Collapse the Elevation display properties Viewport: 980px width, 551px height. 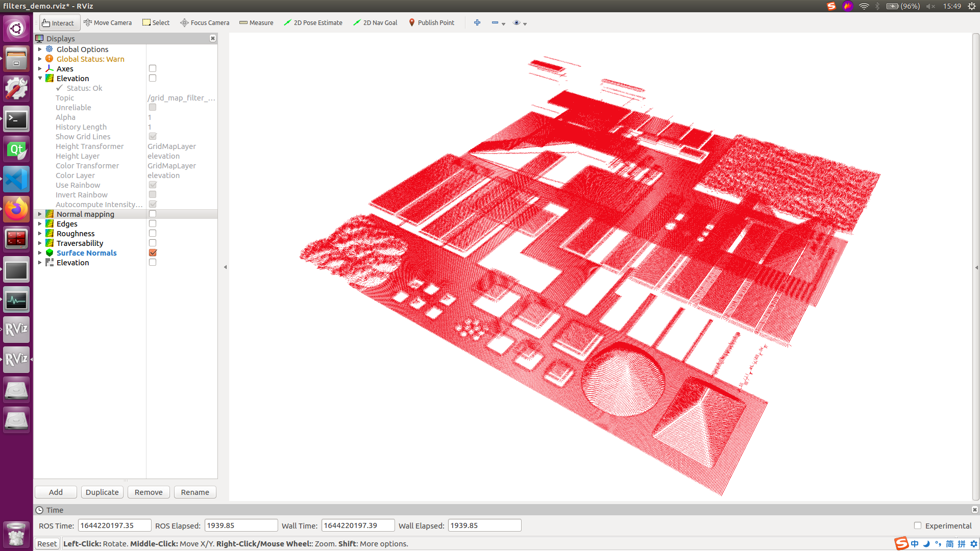(x=40, y=78)
